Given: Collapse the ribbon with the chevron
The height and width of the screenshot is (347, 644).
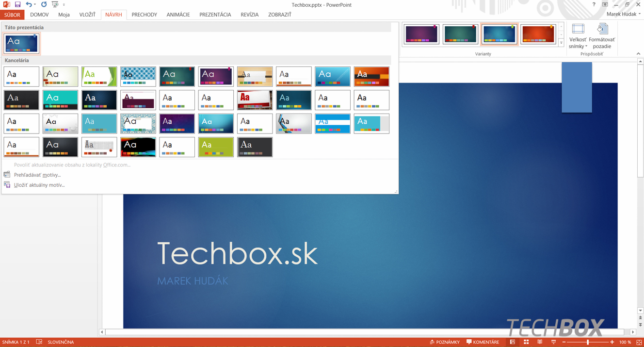Looking at the screenshot, I should click(x=638, y=53).
